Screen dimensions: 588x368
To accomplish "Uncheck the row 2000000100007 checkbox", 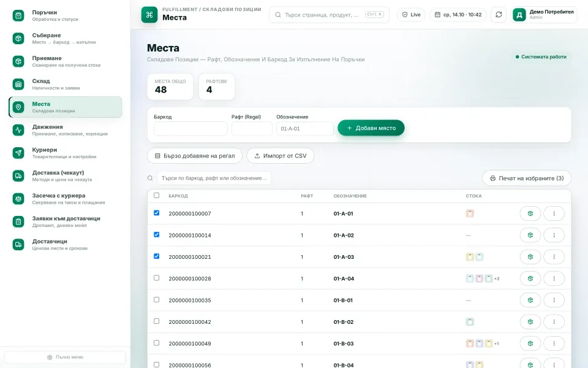I will (156, 213).
